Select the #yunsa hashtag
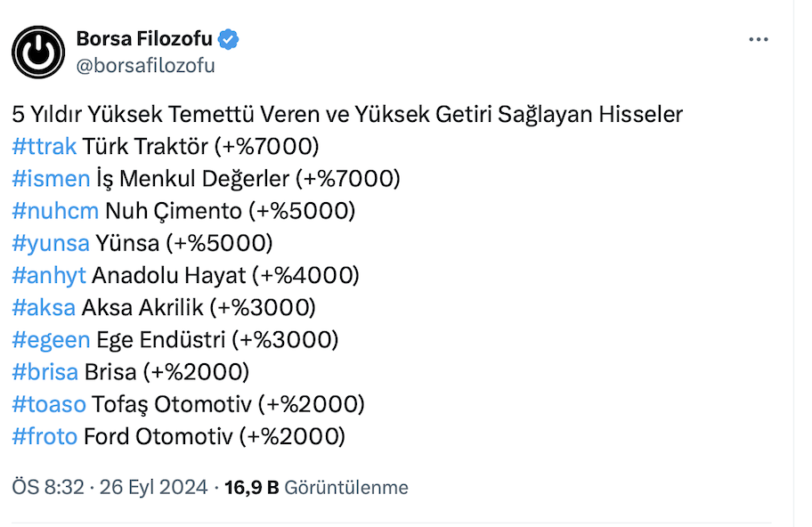The image size is (812, 527). (x=51, y=243)
